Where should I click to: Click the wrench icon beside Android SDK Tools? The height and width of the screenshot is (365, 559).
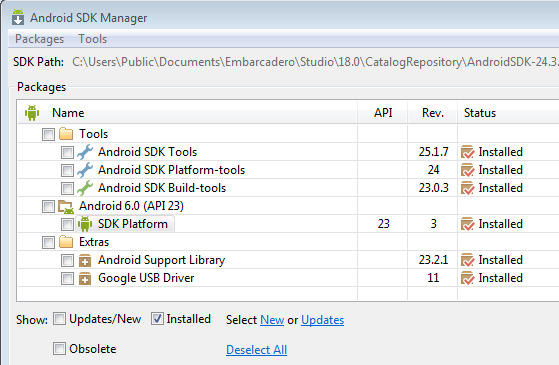click(x=85, y=152)
